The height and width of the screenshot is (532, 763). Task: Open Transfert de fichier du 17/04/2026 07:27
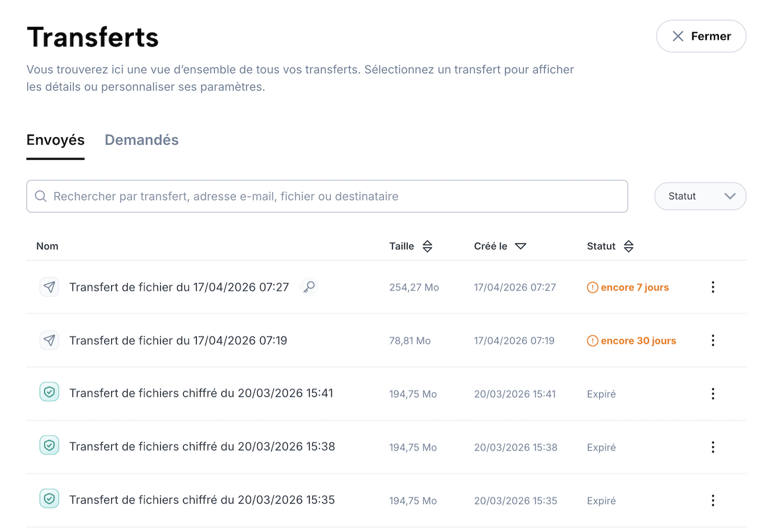click(x=179, y=287)
